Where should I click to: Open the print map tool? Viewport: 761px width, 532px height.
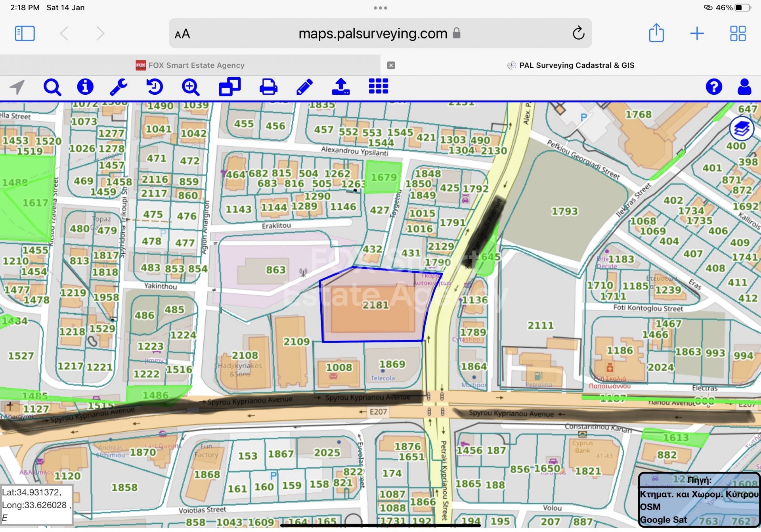pyautogui.click(x=268, y=87)
